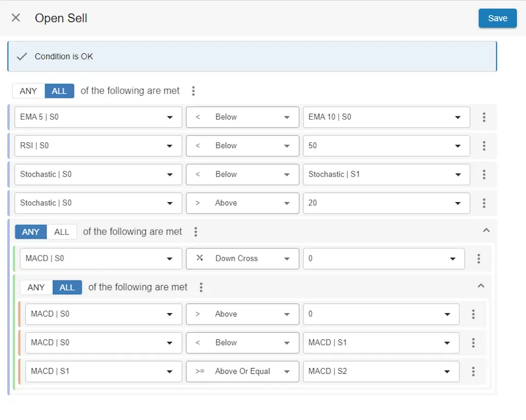Open the kebab menu on the MACD Above Or Equal row
This screenshot has height=420, width=526.
[473, 371]
